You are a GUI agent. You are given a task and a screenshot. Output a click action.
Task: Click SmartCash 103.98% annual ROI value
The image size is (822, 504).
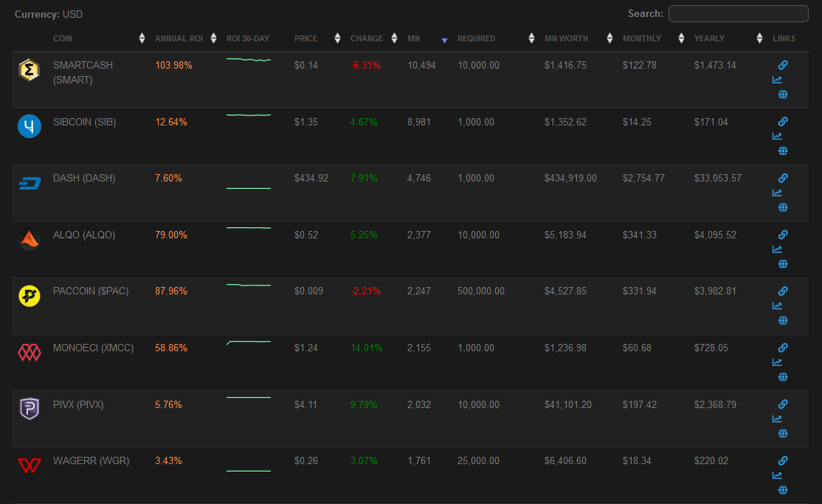(x=173, y=66)
